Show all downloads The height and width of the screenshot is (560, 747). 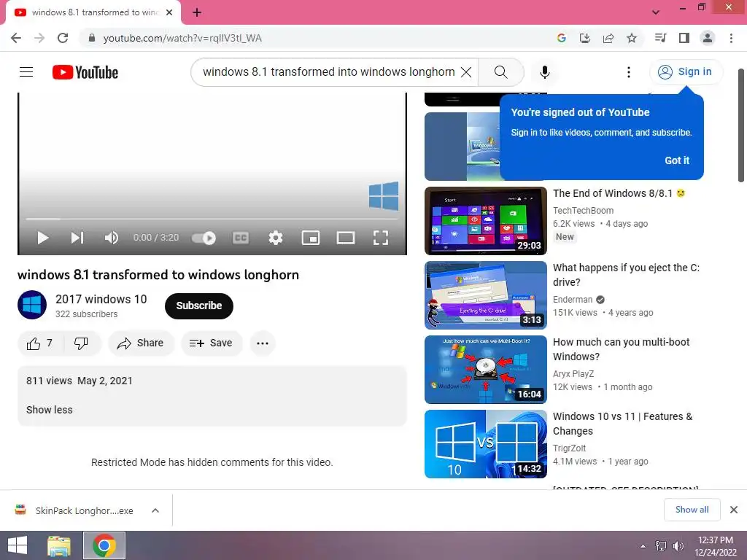[x=692, y=510]
